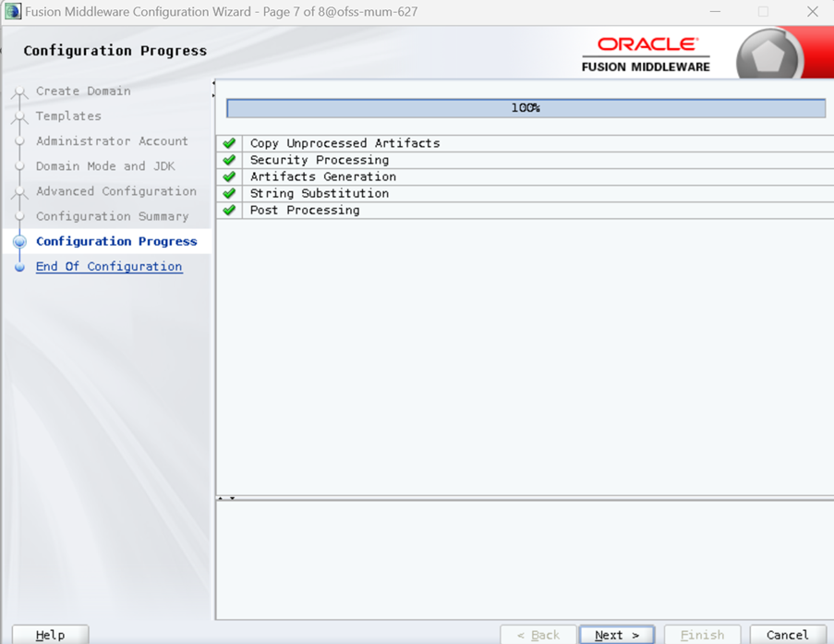This screenshot has width=834, height=644.
Task: Open the End Of Configuration step link
Action: tap(109, 266)
